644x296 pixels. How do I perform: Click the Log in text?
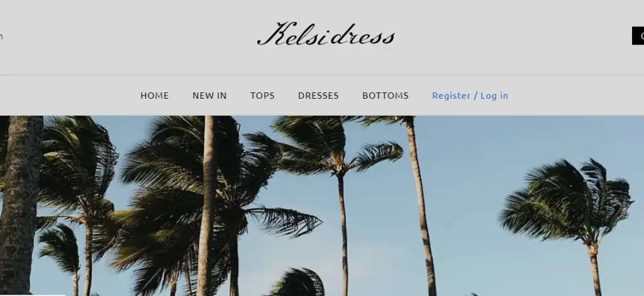coord(494,96)
